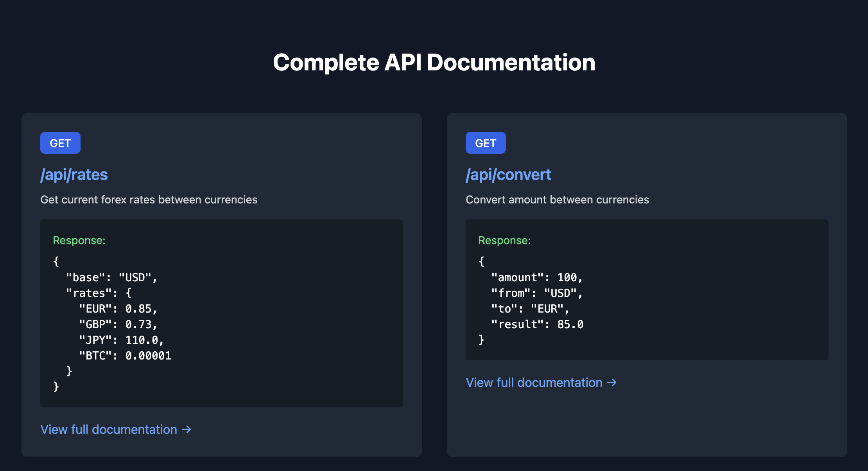Open the /api/rates endpoint link
This screenshot has width=868, height=471.
[x=74, y=175]
